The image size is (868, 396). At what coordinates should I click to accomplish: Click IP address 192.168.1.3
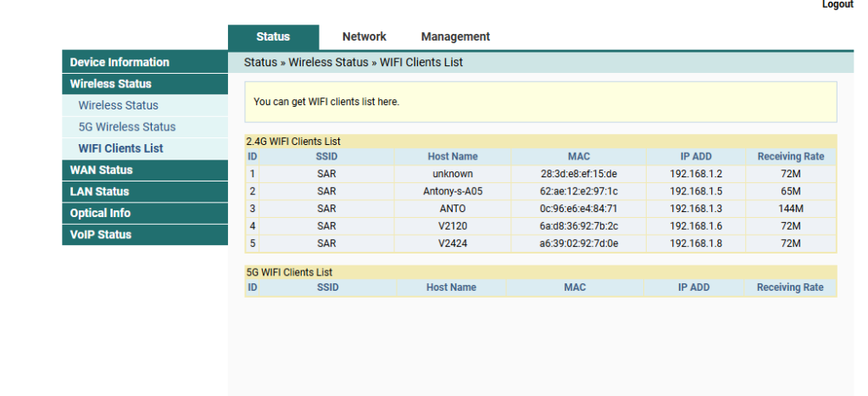696,209
